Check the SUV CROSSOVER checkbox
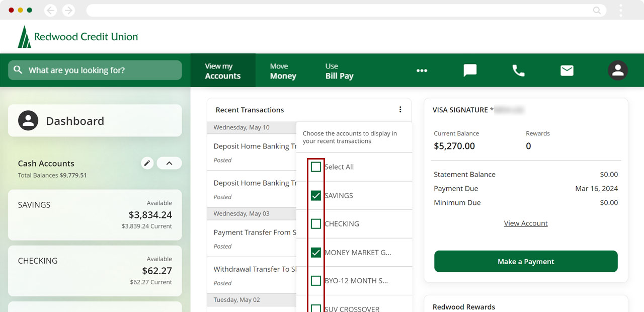The width and height of the screenshot is (644, 312). (x=316, y=308)
